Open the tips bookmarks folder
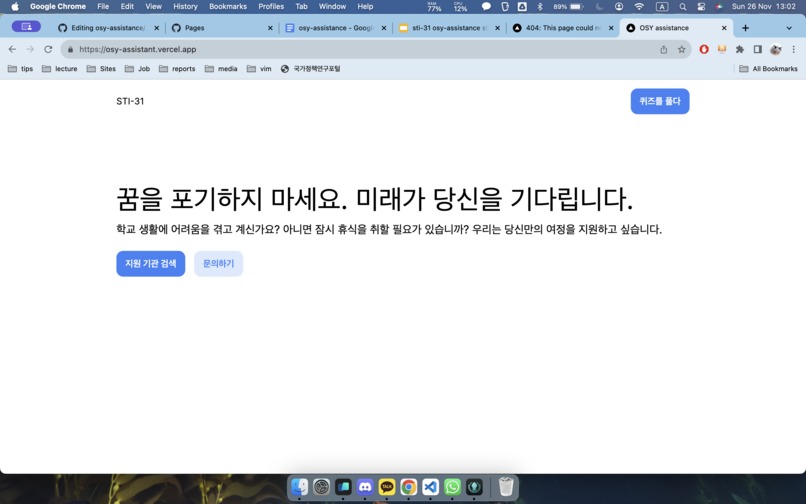This screenshot has height=504, width=806. pos(21,68)
